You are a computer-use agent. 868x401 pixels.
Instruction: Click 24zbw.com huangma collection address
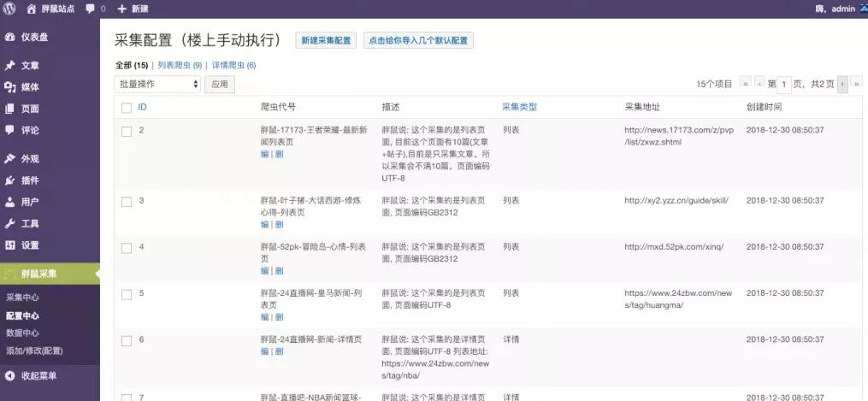678,299
